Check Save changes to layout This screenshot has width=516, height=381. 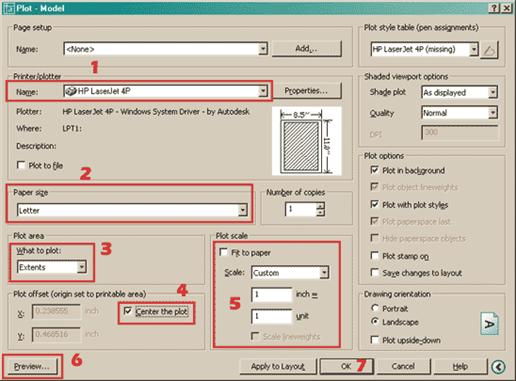point(374,273)
